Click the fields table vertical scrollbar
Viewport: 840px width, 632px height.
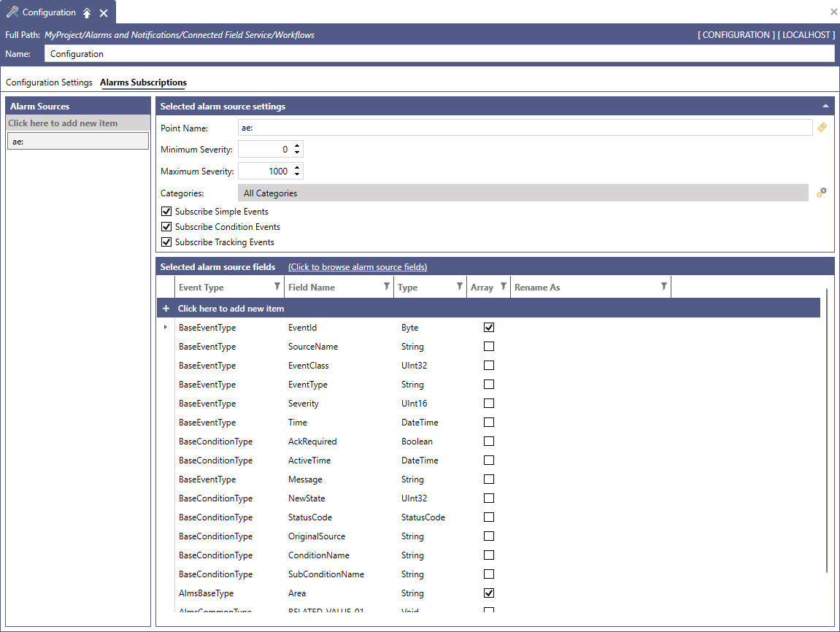point(827,431)
